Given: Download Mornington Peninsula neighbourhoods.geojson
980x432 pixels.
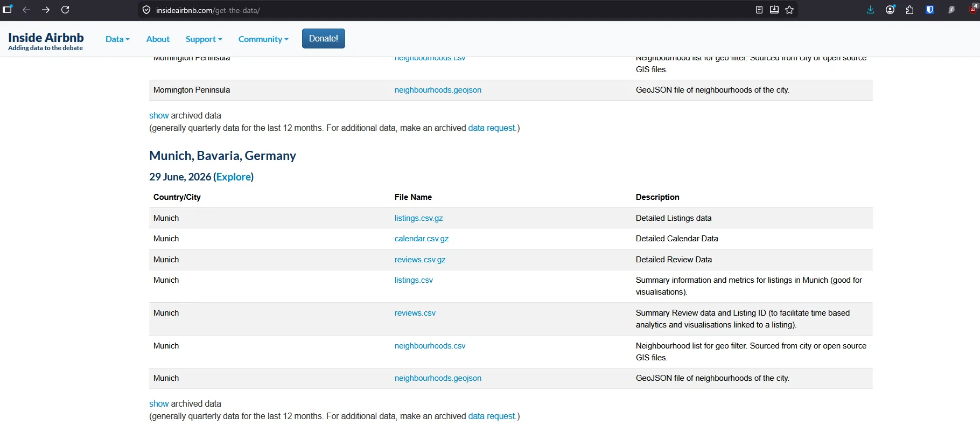Looking at the screenshot, I should pos(438,90).
